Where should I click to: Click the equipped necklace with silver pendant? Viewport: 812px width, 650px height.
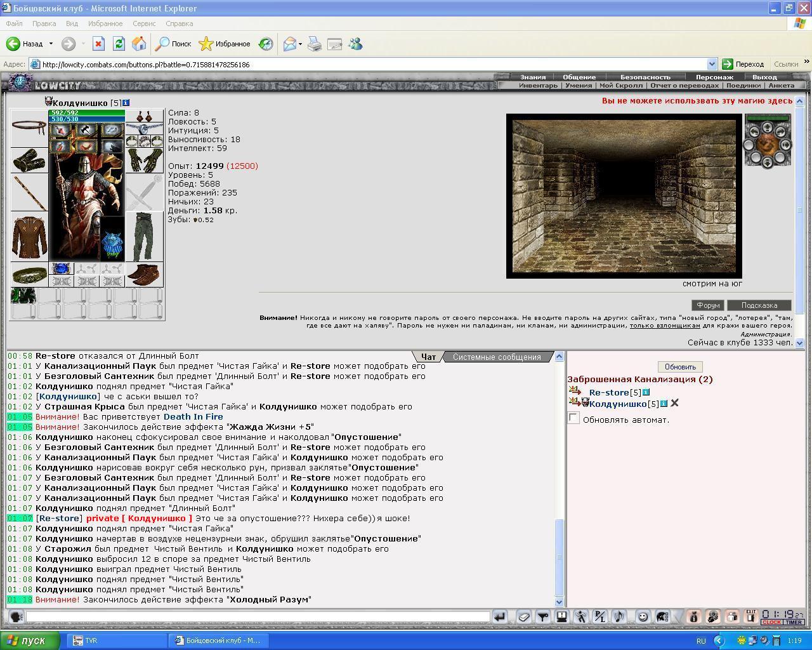[x=145, y=129]
